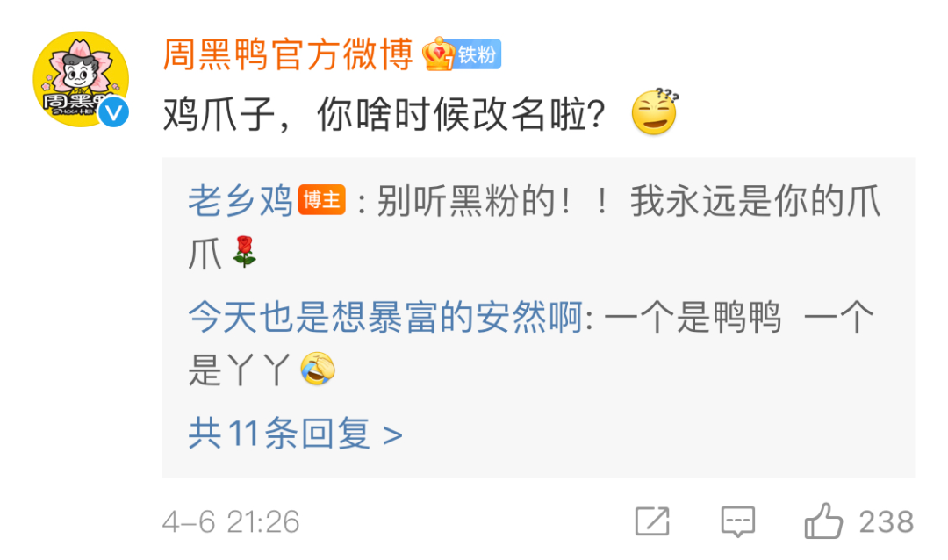The height and width of the screenshot is (560, 948).
Task: Click the thumbs-up like icon
Action: 823,521
